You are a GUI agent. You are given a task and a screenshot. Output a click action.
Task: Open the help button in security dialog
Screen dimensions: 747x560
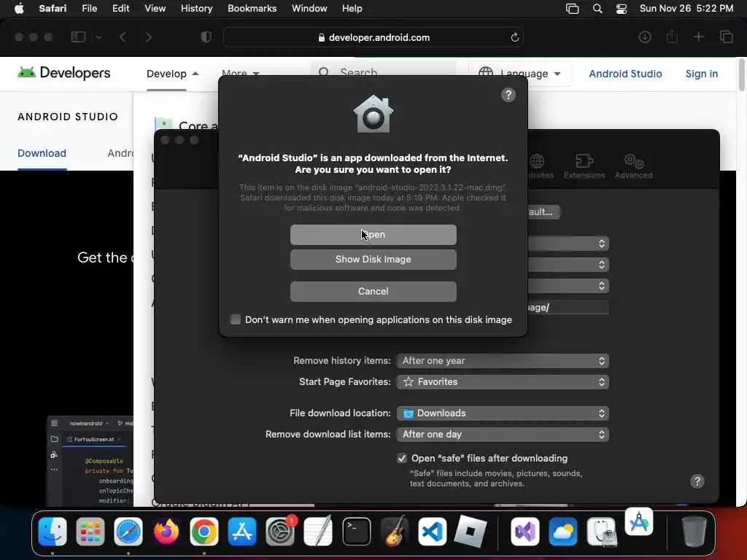tap(508, 96)
